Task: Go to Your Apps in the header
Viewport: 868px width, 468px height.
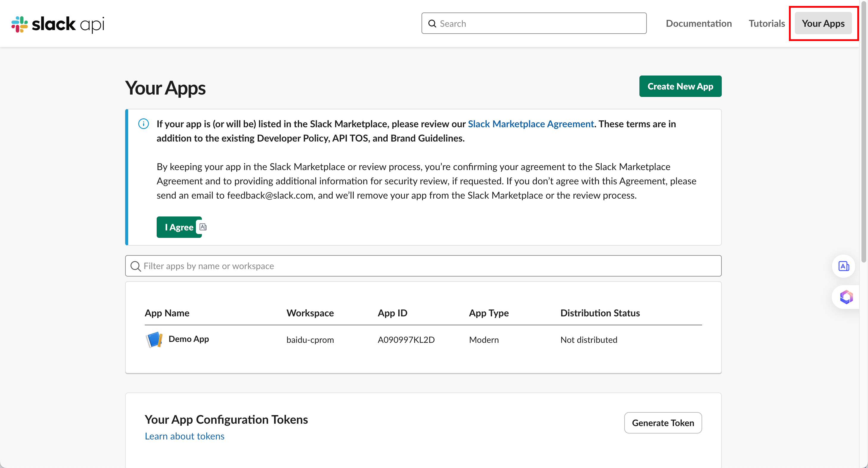Action: click(x=823, y=23)
